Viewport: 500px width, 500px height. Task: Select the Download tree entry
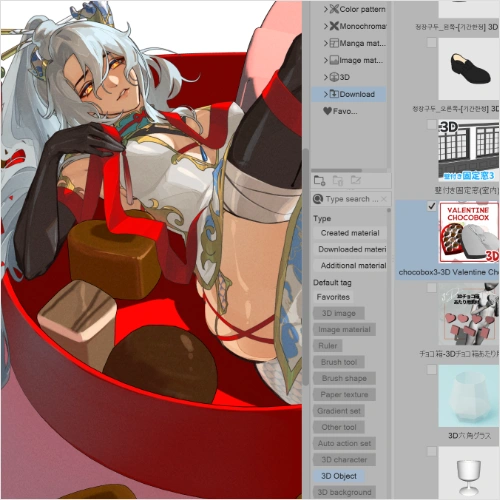[349, 94]
